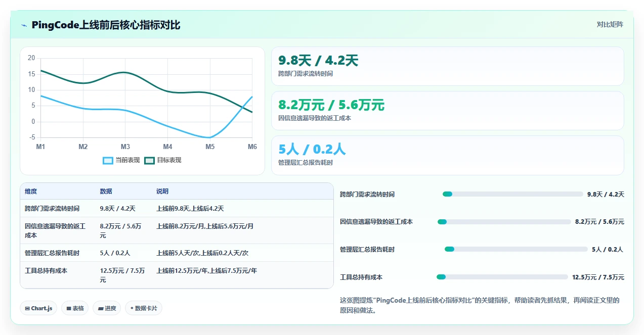
Task: Click description 上线前9.8天,上线后4.2天
Action: (190, 209)
